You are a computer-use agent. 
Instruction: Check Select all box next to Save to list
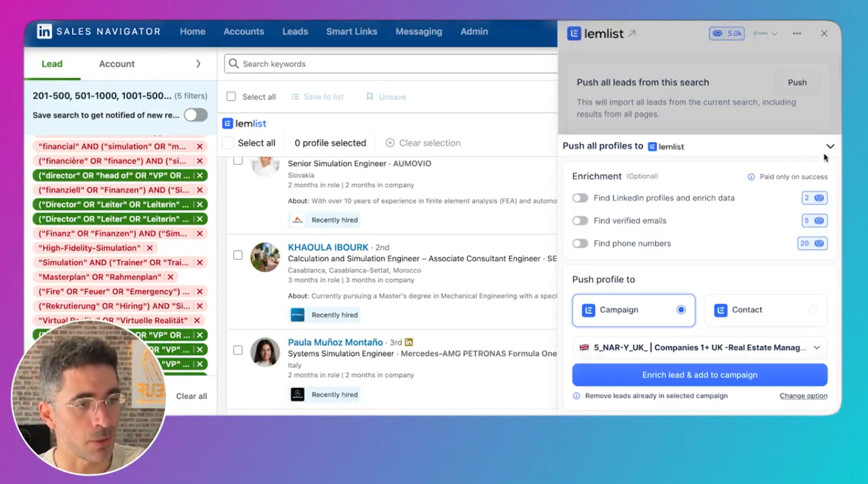(231, 97)
